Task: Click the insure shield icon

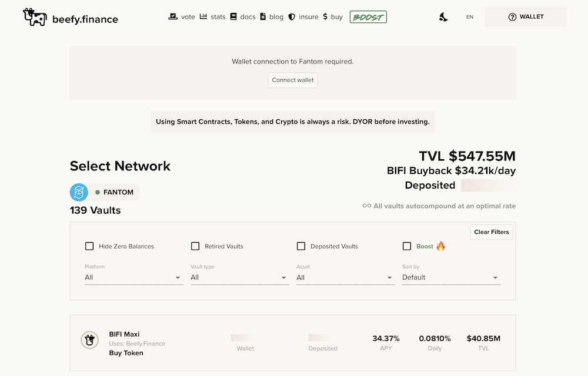Action: click(x=292, y=17)
